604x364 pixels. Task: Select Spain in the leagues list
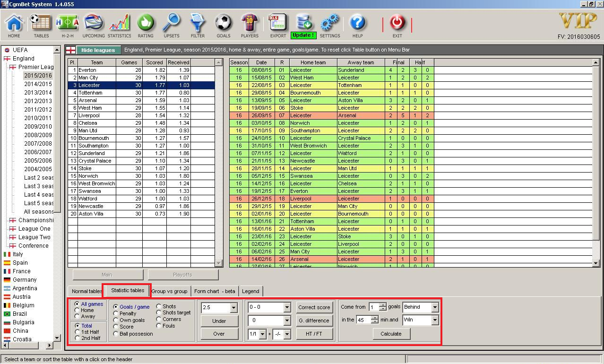pyautogui.click(x=20, y=263)
